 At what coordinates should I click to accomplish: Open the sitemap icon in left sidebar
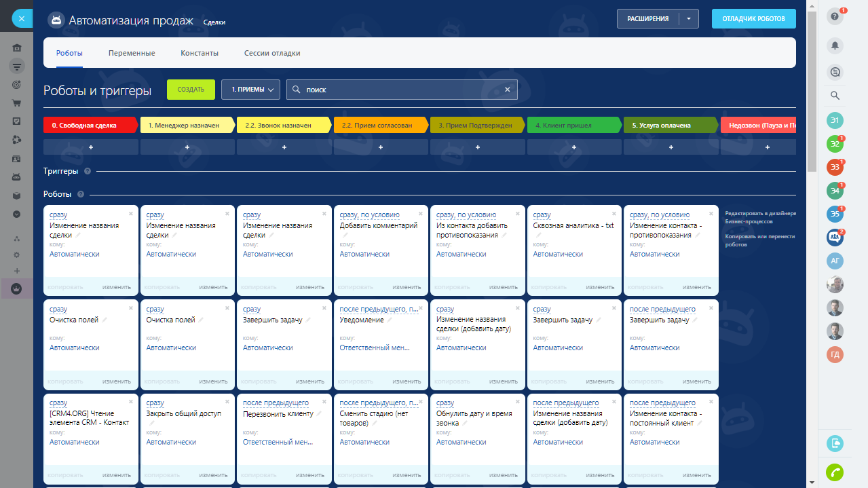click(17, 238)
